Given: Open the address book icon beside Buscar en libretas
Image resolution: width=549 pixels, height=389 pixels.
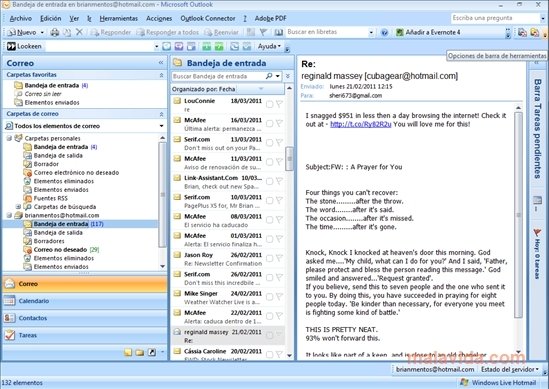Looking at the screenshot, I should tap(279, 32).
